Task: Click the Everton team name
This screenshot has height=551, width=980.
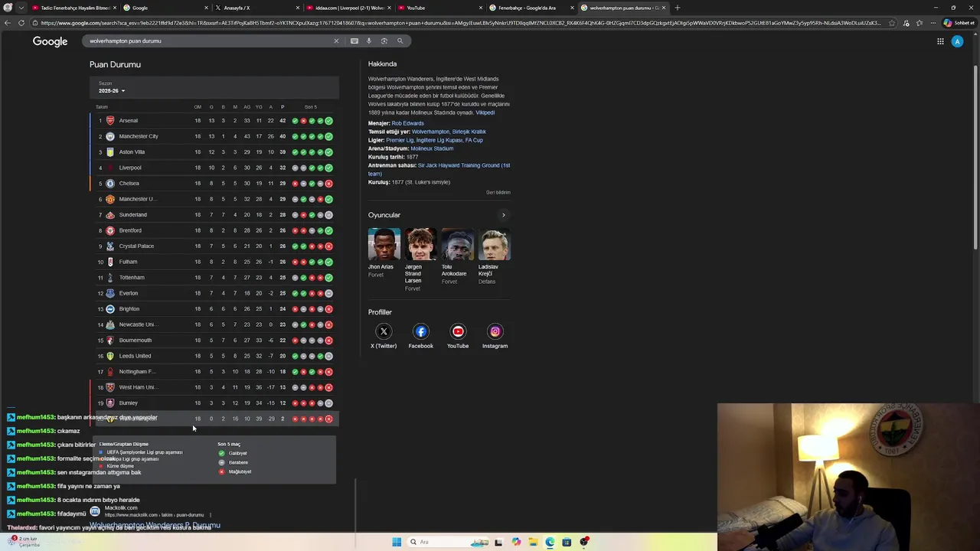Action: 129,293
